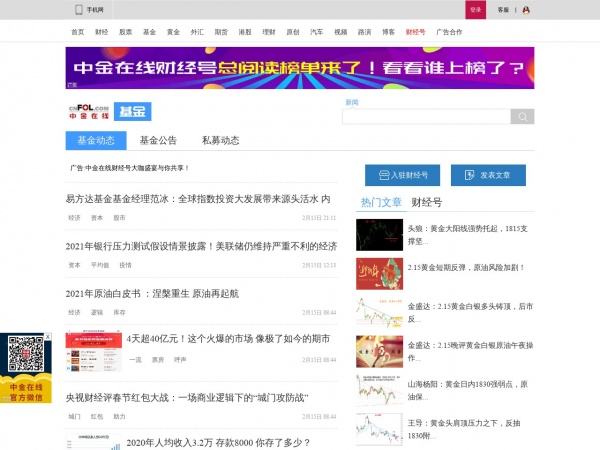Image resolution: width=600 pixels, height=450 pixels.
Task: Click the 平均值 tag
Action: tap(100, 265)
